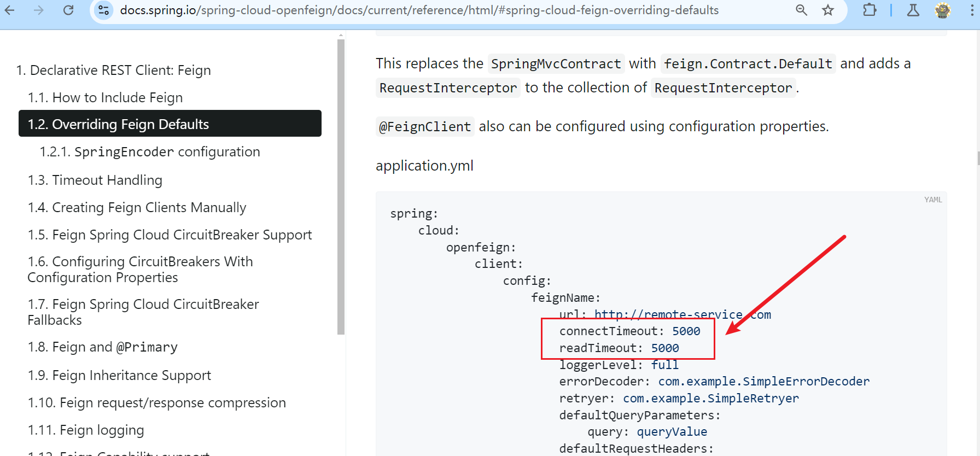
Task: Open the Extensions puzzle icon
Action: click(870, 10)
